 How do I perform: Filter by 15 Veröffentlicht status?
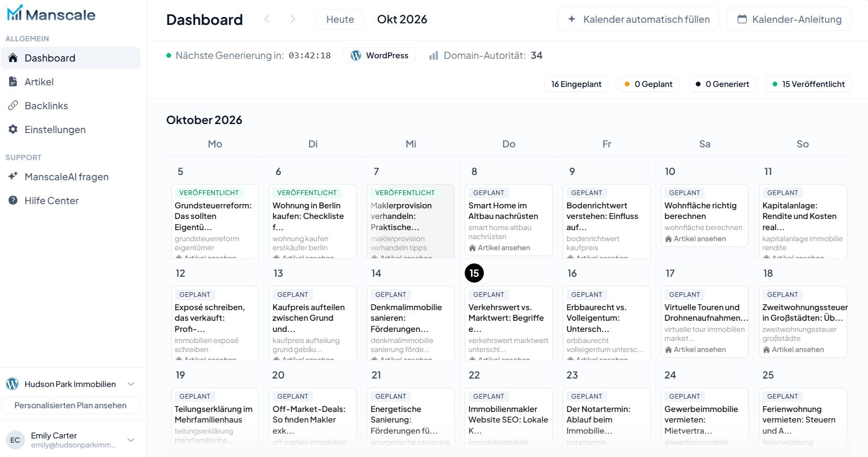(809, 84)
